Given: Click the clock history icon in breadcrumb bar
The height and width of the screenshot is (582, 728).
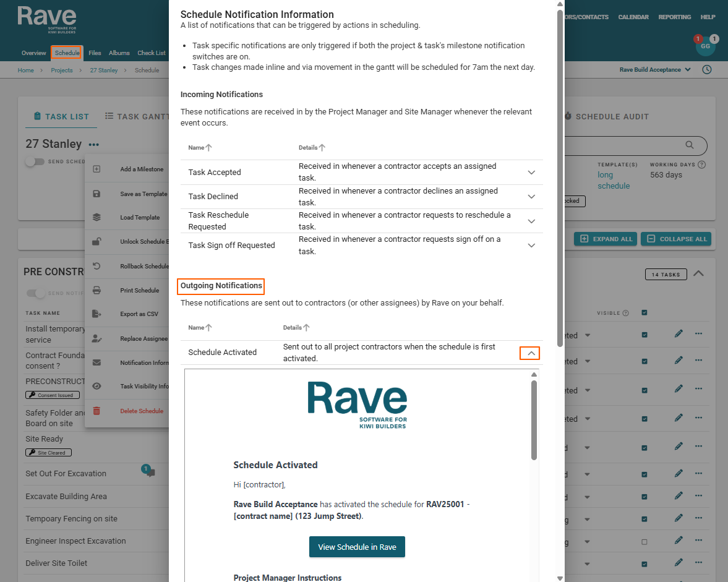Looking at the screenshot, I should (706, 70).
